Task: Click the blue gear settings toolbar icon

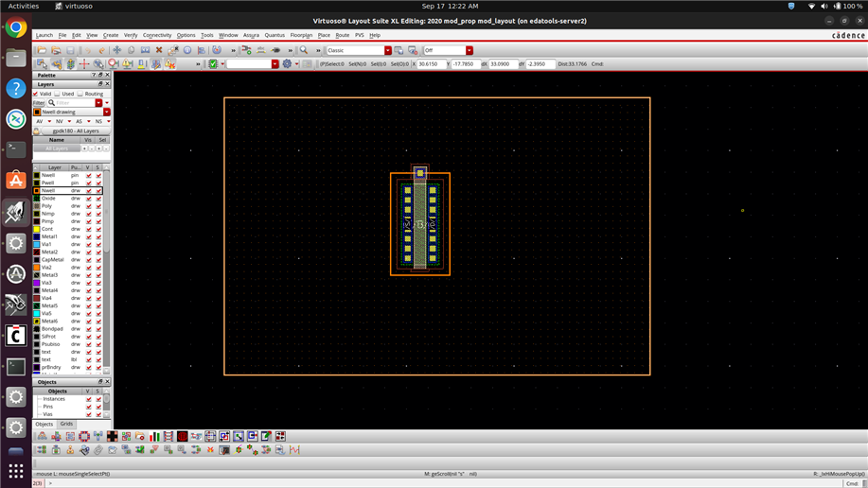Action: (287, 64)
